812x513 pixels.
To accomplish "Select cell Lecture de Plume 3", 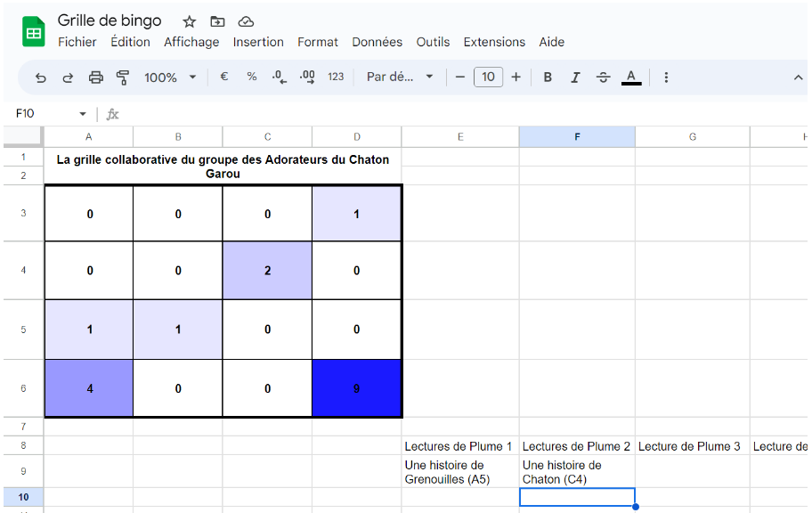I will click(693, 446).
